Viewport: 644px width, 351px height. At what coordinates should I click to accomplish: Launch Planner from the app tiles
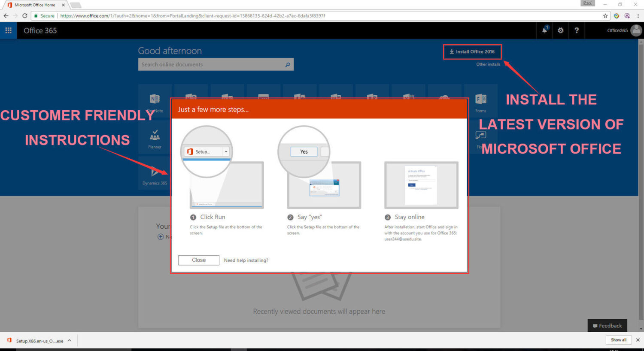click(155, 137)
